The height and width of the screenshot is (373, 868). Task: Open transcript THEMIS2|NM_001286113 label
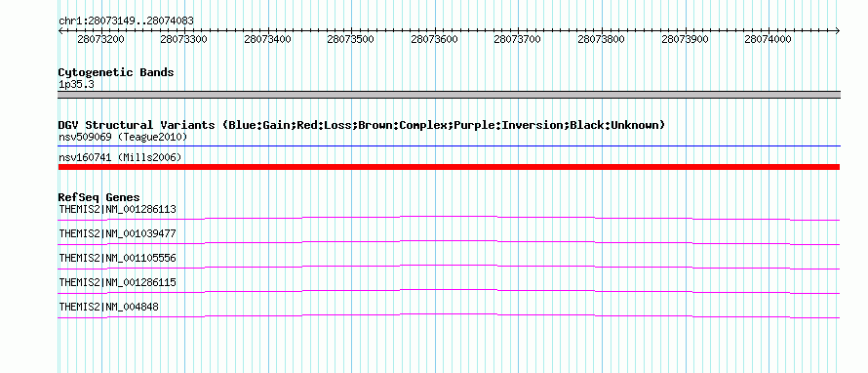(117, 210)
